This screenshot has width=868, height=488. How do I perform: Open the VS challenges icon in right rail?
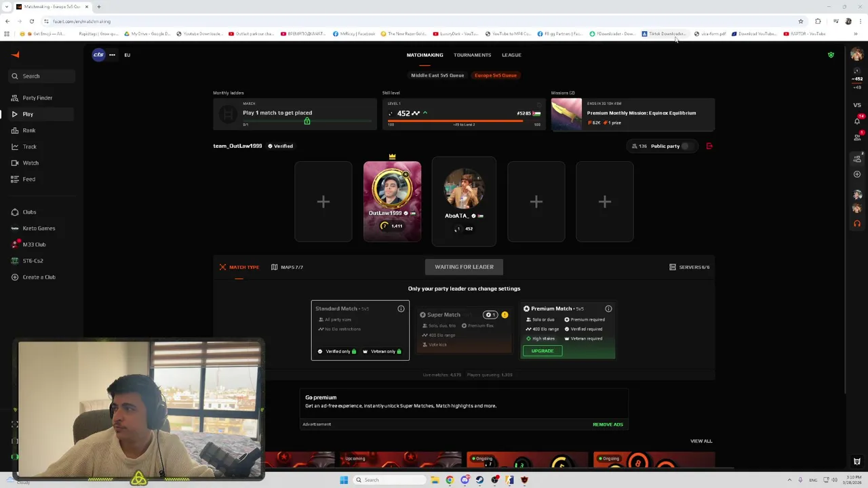coord(857,105)
